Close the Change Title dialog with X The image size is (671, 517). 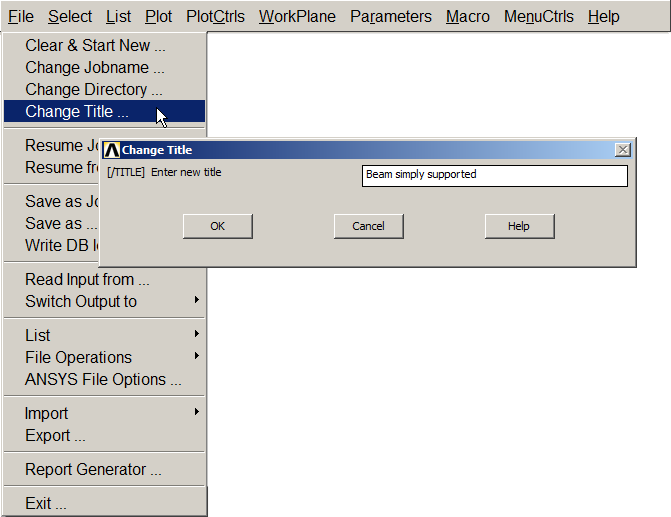click(x=623, y=150)
